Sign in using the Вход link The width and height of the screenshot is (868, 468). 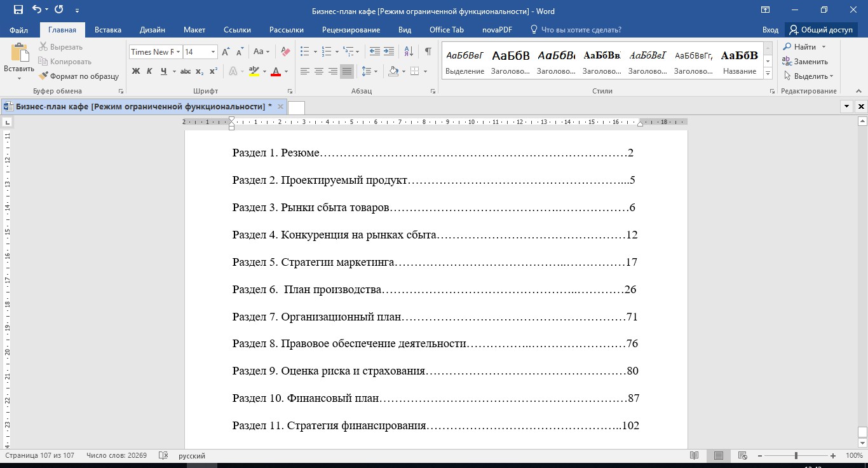[770, 30]
